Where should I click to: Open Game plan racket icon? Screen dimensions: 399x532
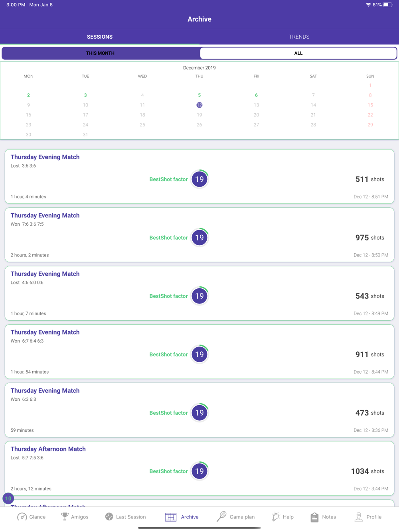coord(221,517)
